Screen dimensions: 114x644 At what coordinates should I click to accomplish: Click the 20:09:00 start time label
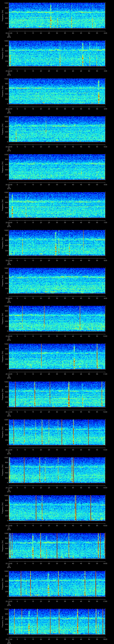click(x=9, y=336)
